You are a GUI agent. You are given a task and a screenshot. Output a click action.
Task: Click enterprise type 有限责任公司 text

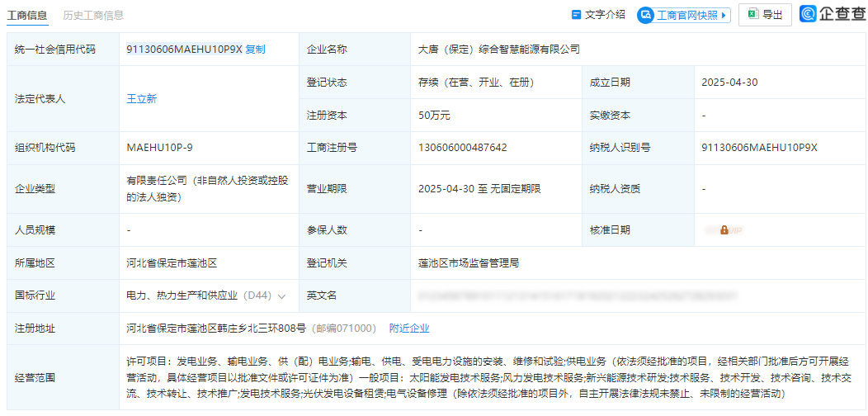208,188
